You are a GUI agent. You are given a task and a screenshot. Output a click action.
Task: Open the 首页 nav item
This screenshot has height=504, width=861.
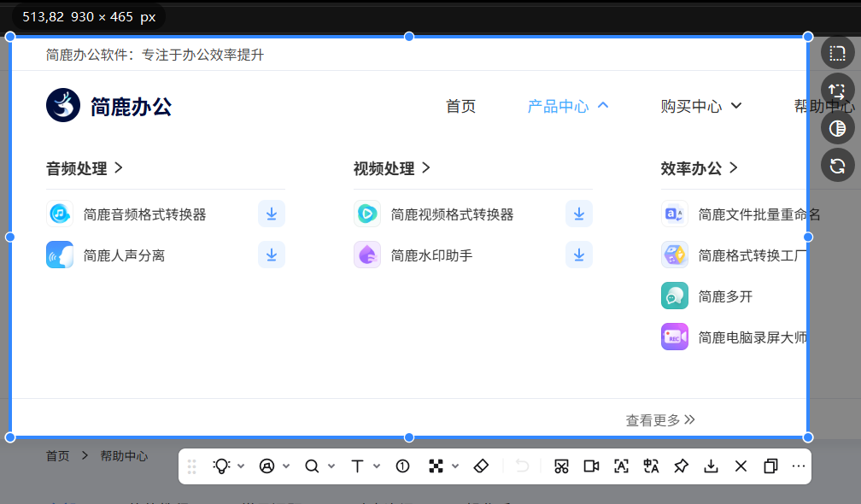point(460,106)
